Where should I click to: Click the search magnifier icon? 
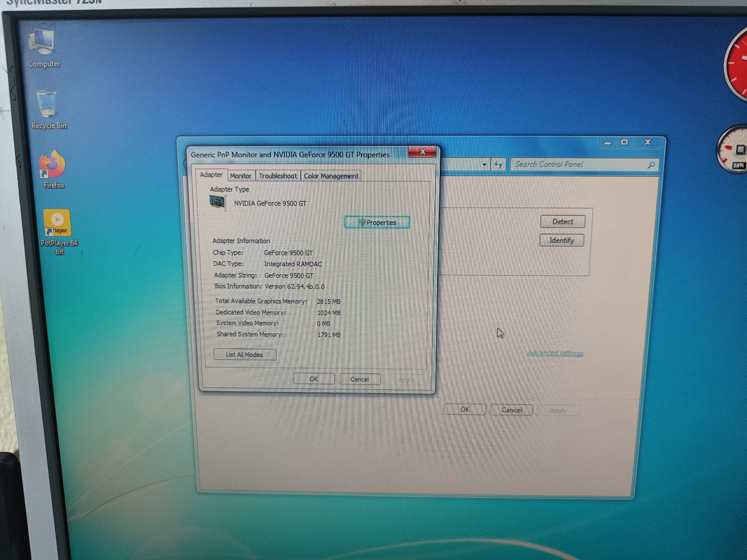pos(651,165)
